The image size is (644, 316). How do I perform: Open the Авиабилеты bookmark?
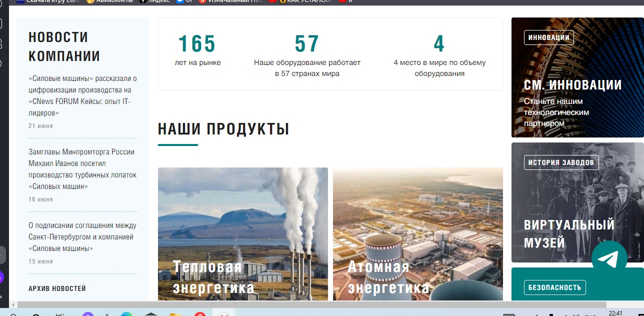pyautogui.click(x=109, y=1)
